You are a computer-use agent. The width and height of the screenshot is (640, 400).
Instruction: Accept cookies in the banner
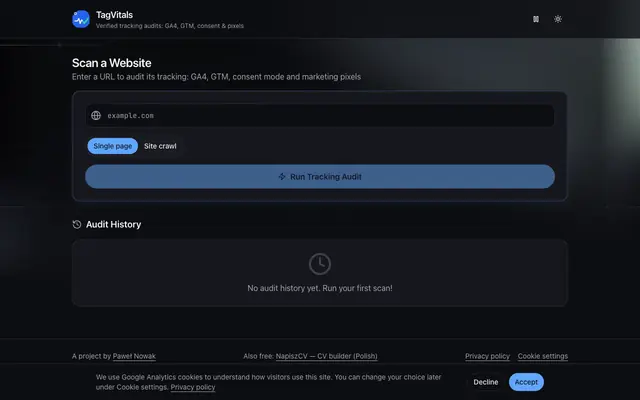pos(526,382)
